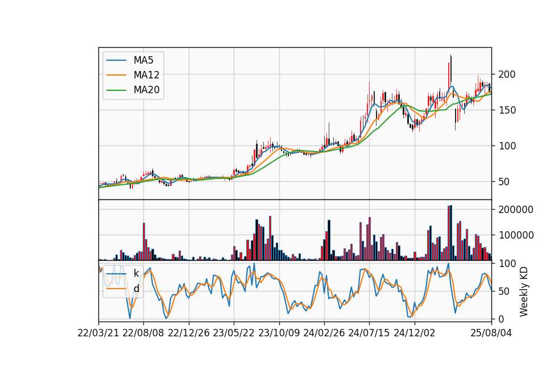This screenshot has height=392, width=546.
Task: Click the MA20 legend label
Action: coord(146,90)
